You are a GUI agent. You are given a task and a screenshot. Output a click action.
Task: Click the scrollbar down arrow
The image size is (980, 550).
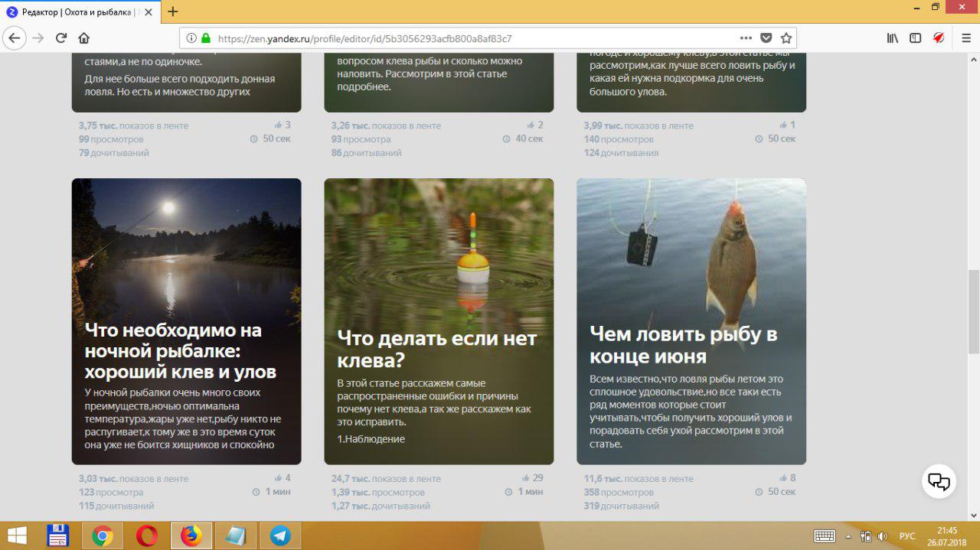point(974,515)
